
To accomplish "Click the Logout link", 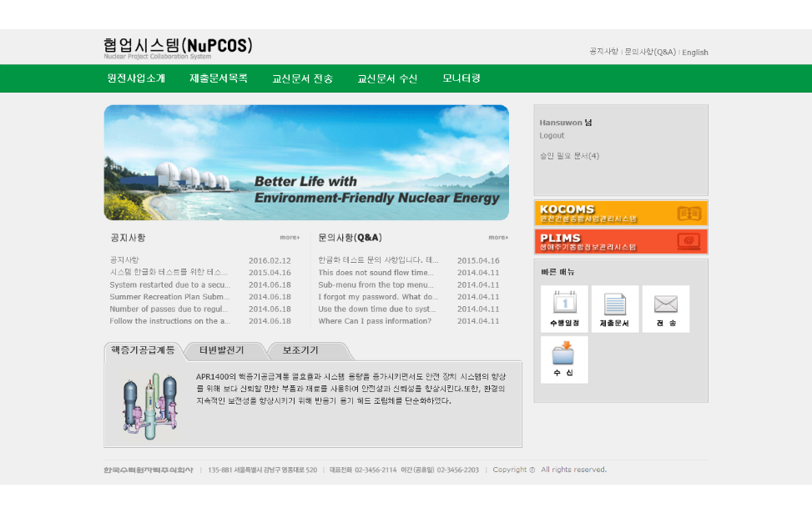I will coord(552,135).
